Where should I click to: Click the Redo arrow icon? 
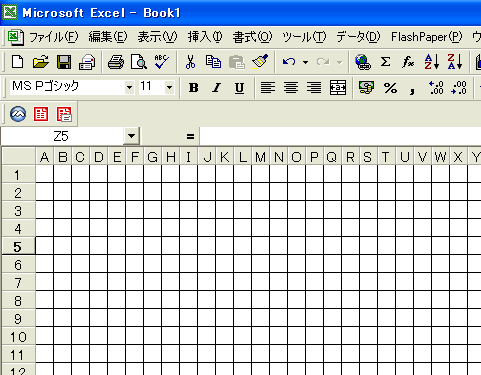(x=323, y=62)
